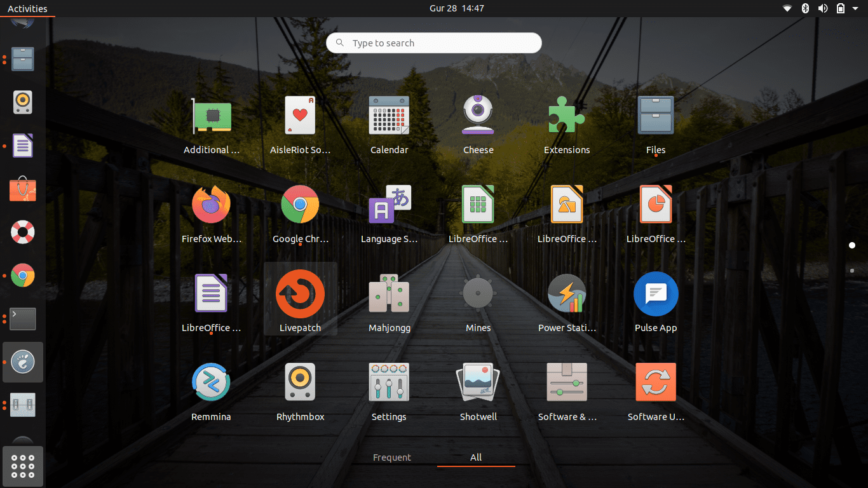Launch Cheese webcam app
This screenshot has width=868, height=488.
click(478, 125)
